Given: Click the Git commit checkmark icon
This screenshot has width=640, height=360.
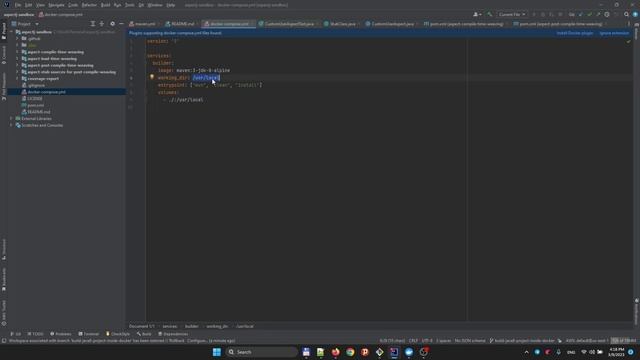Looking at the screenshot, I should [589, 14].
